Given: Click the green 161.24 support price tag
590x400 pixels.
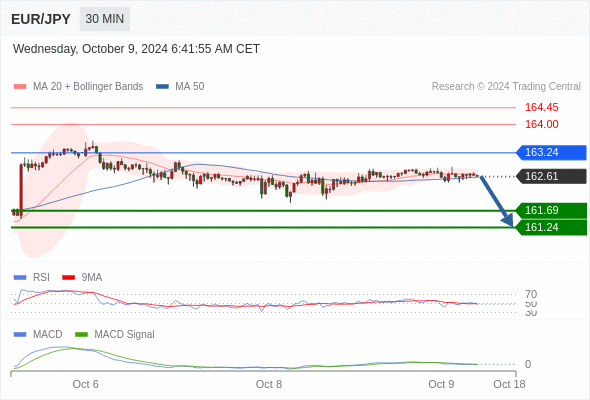Looking at the screenshot, I should (x=551, y=227).
